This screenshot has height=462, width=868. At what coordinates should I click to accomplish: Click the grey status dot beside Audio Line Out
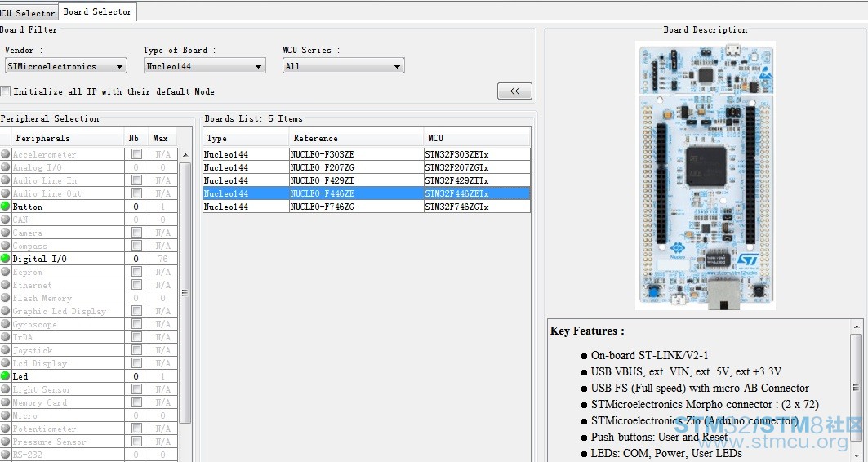(6, 193)
